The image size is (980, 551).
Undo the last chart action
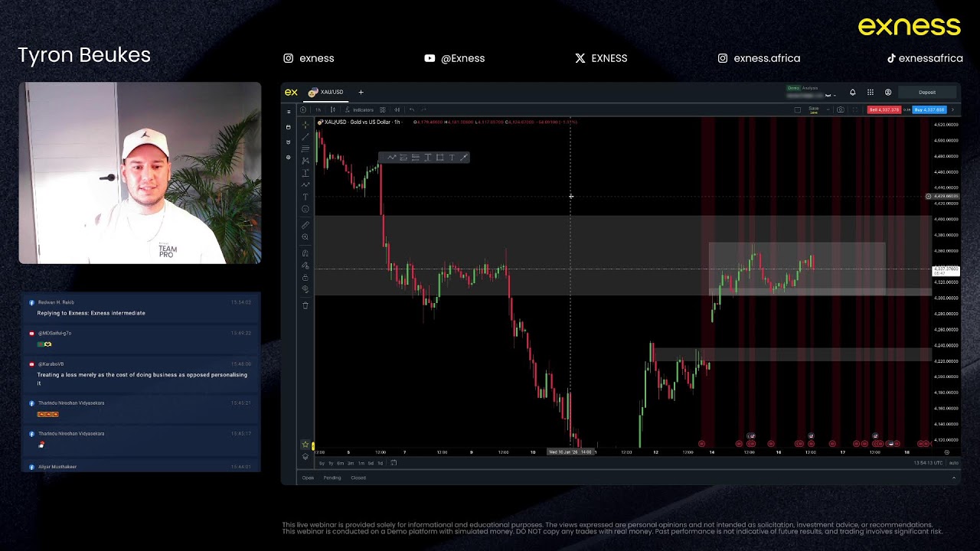point(412,109)
